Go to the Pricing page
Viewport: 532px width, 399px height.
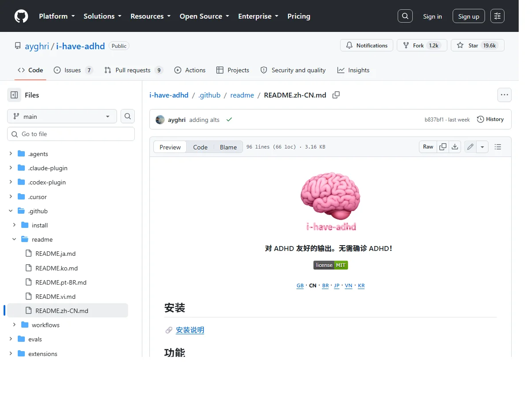click(299, 16)
